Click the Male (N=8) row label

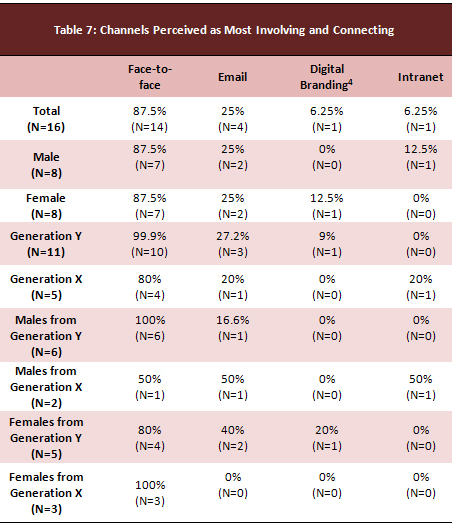pos(46,165)
